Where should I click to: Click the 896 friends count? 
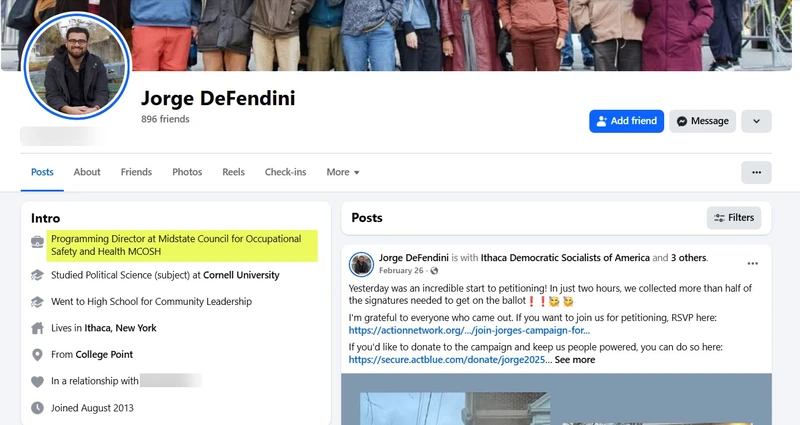(165, 119)
